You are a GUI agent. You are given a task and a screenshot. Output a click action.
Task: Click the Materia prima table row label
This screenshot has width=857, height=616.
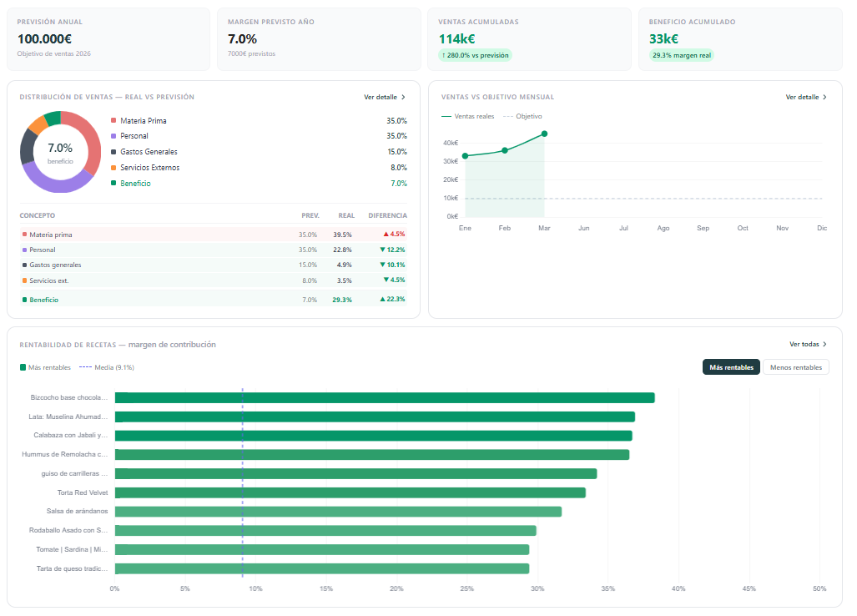pyautogui.click(x=50, y=235)
